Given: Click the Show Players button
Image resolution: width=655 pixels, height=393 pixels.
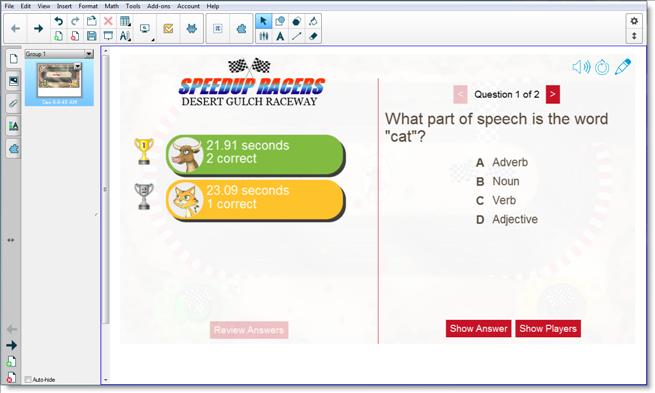Looking at the screenshot, I should pyautogui.click(x=548, y=329).
